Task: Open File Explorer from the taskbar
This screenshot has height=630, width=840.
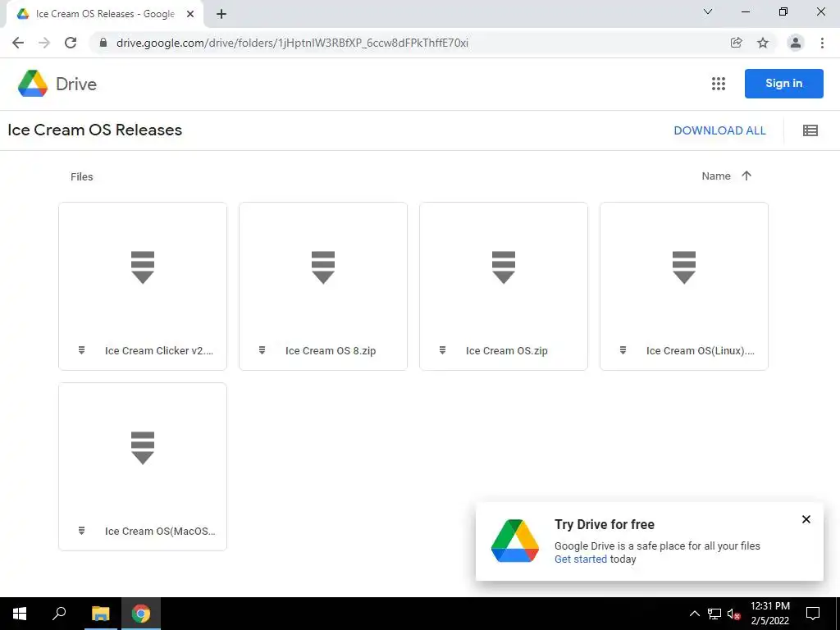Action: pyautogui.click(x=100, y=614)
